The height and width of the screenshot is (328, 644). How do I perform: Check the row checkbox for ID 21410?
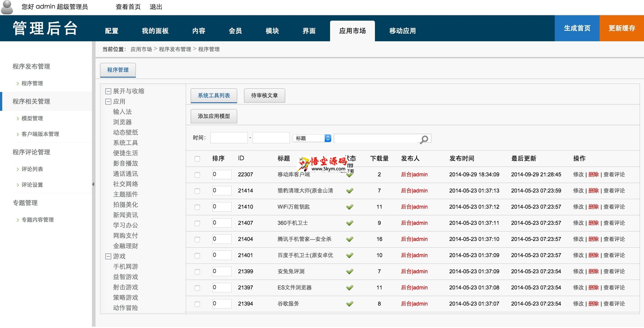pyautogui.click(x=197, y=207)
